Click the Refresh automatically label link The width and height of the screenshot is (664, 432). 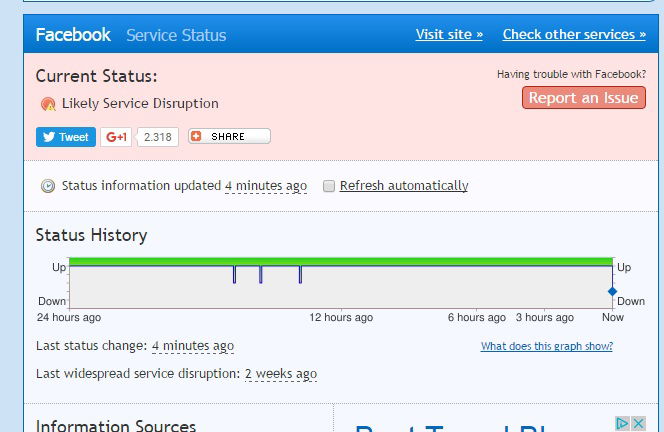[x=404, y=186]
